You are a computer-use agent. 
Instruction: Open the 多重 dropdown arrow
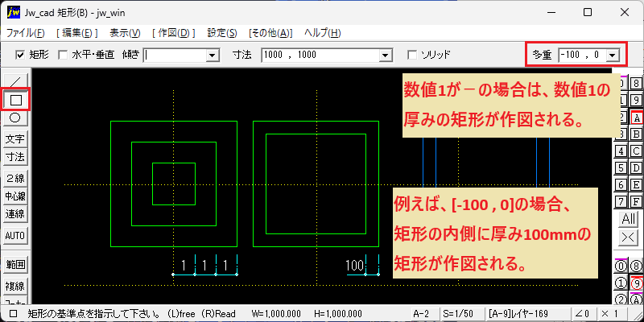tap(613, 55)
